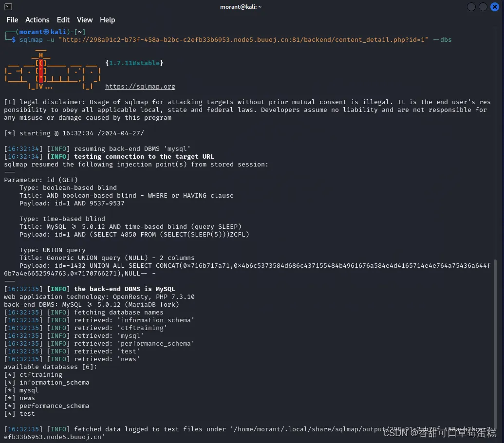Screen dimensions: 504x443
Task: Click the 'legal disclaimer' text line
Action: (247, 110)
